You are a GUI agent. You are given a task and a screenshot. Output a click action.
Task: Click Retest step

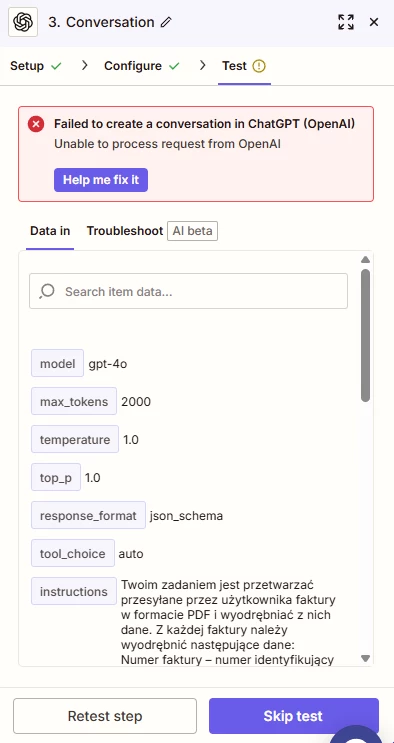[105, 716]
